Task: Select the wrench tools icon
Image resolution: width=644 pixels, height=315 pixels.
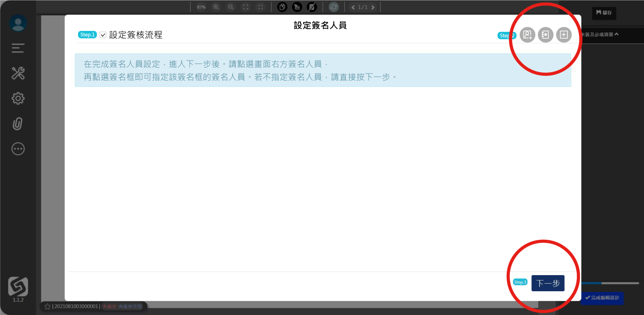Action: pyautogui.click(x=18, y=73)
